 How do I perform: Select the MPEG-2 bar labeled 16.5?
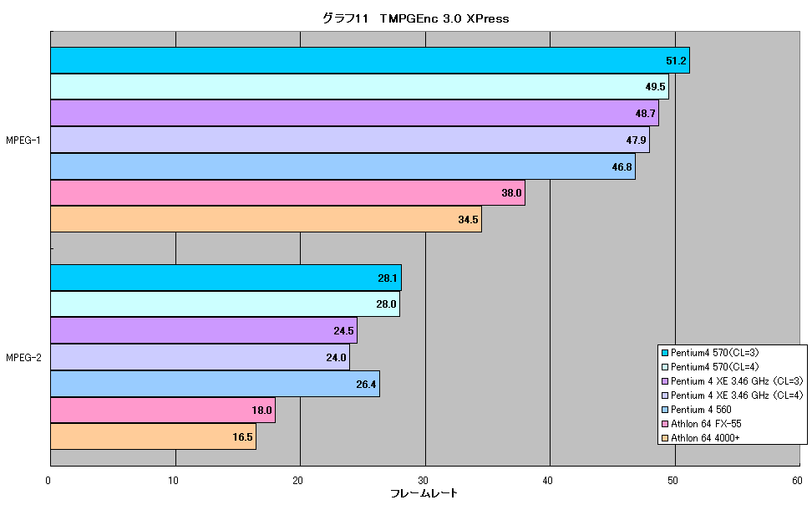153,436
